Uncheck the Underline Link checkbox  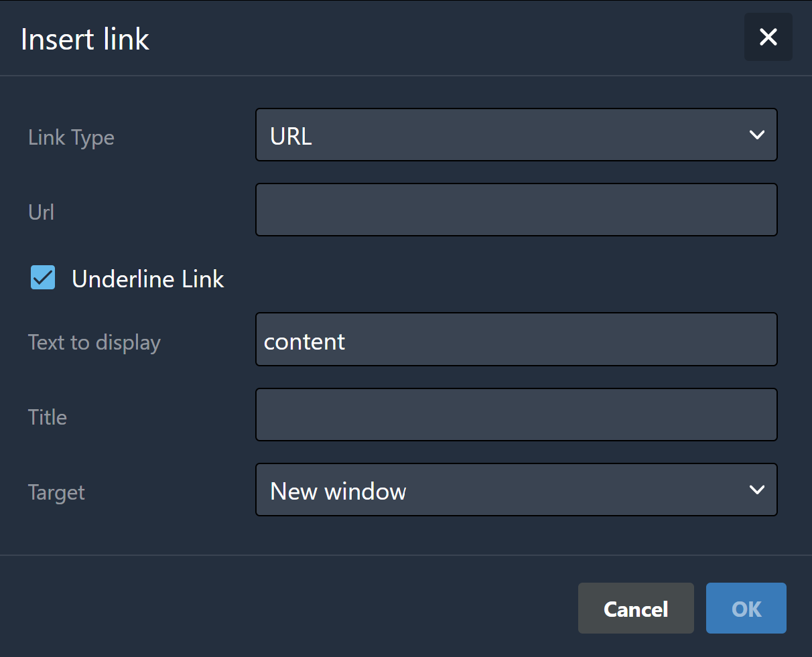coord(43,277)
